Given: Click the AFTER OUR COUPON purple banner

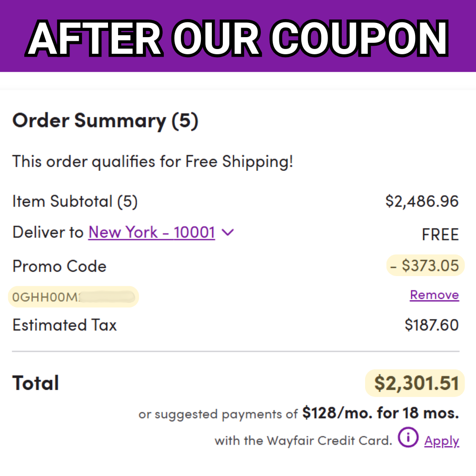Looking at the screenshot, I should click(x=238, y=36).
